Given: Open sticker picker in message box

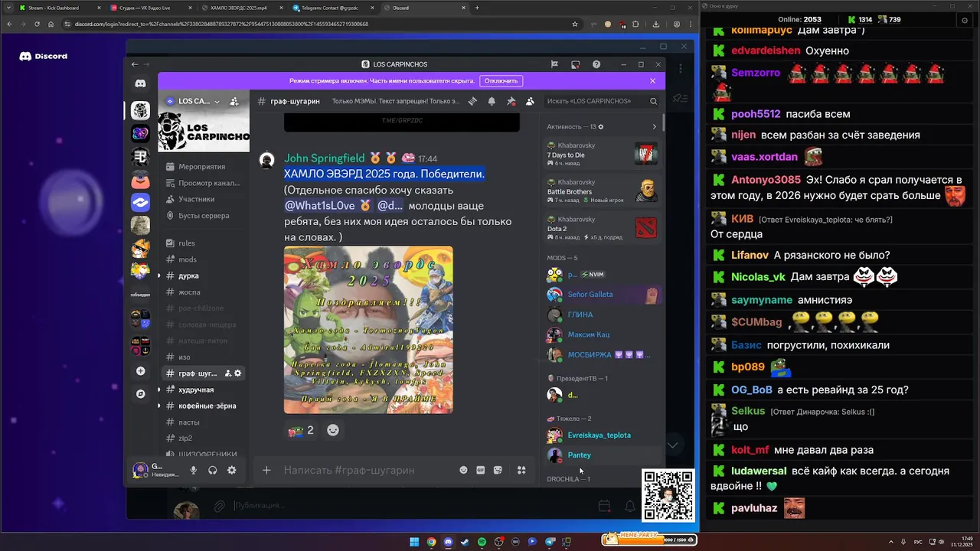Looking at the screenshot, I should tap(498, 470).
